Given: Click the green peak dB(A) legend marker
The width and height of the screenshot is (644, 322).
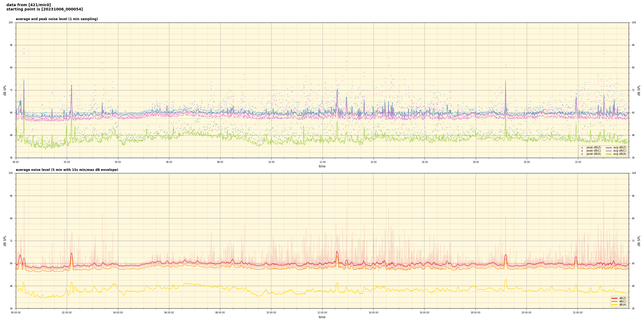Looking at the screenshot, I should (582, 154).
